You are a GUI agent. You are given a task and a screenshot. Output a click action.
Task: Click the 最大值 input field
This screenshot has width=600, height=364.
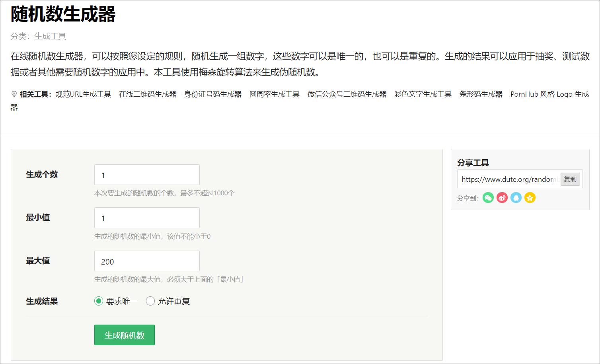click(x=146, y=261)
